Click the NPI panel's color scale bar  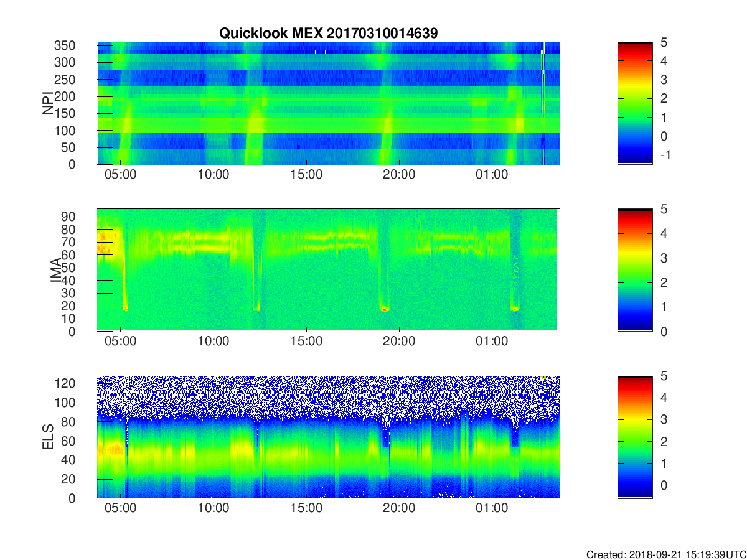coord(635,103)
